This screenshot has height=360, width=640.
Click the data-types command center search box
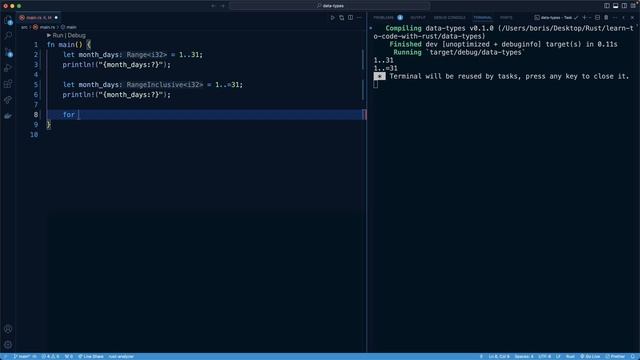click(330, 6)
